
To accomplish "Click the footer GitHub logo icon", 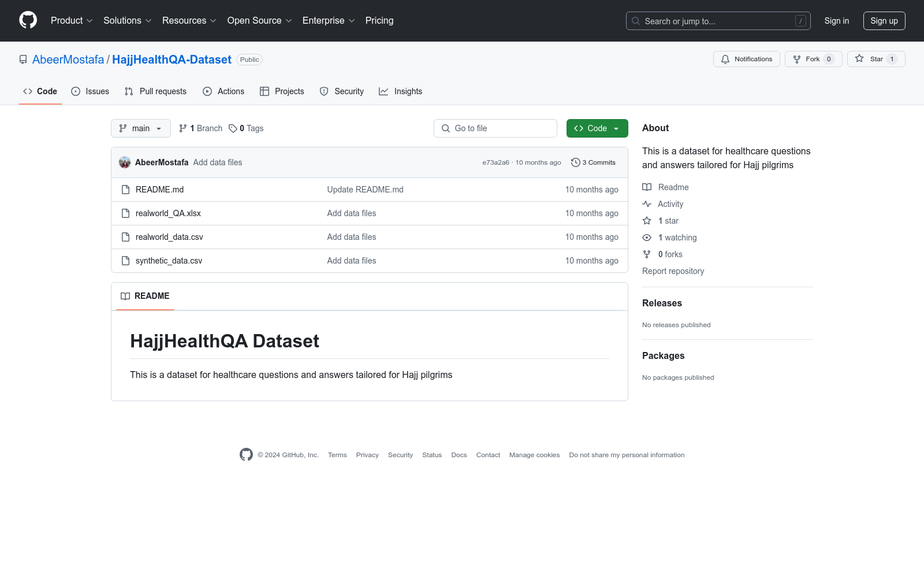I will (x=246, y=455).
